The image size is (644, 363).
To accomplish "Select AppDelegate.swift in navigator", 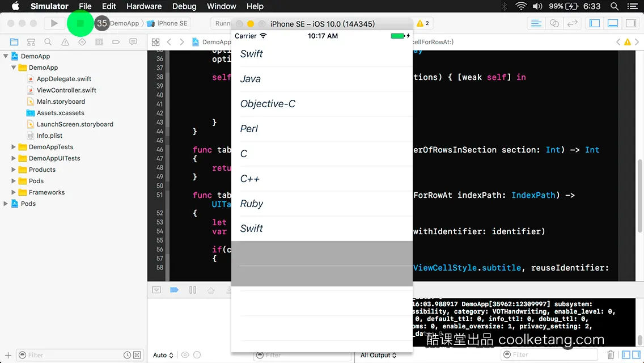I will tap(63, 79).
